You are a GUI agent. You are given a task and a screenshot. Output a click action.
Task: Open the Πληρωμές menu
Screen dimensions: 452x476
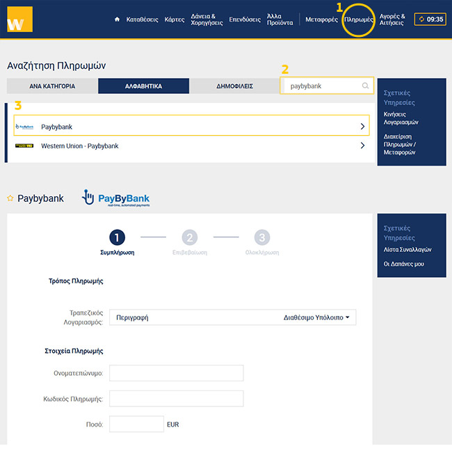[x=359, y=19]
